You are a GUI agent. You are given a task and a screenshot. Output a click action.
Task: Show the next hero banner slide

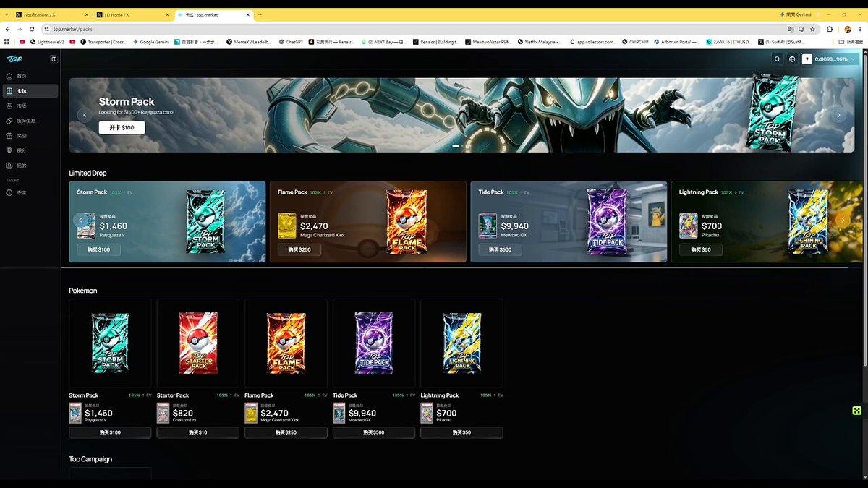pos(839,115)
